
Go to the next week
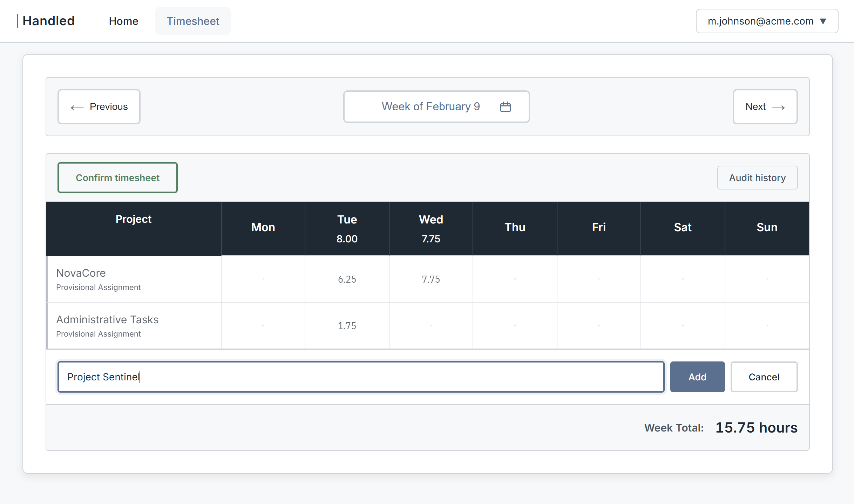click(765, 106)
